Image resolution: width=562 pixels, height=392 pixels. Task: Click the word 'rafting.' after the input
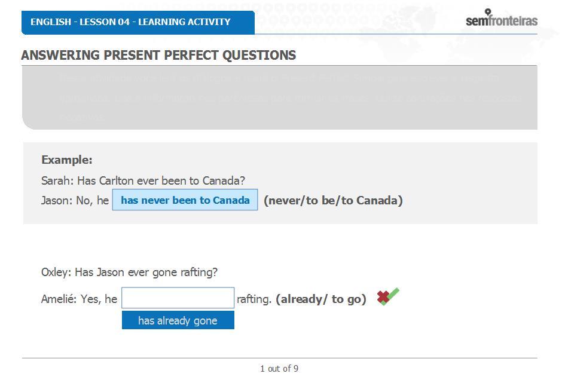point(254,299)
